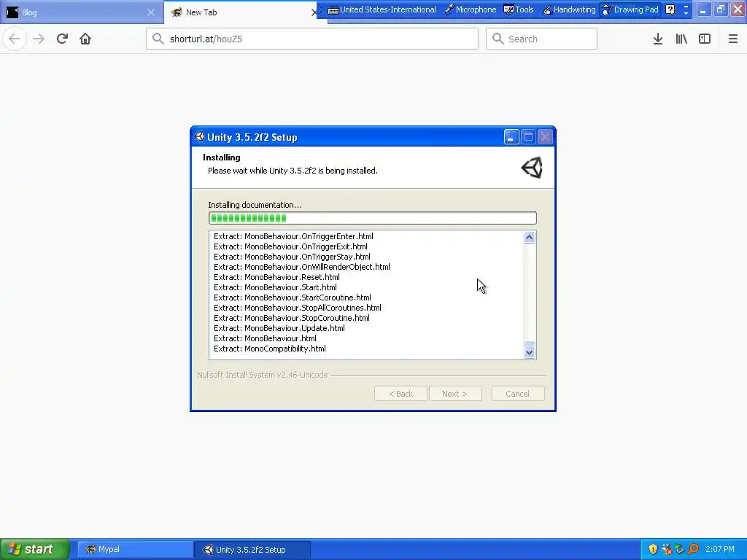747x560 pixels.
Task: Click the installation progress bar
Action: coord(373,218)
